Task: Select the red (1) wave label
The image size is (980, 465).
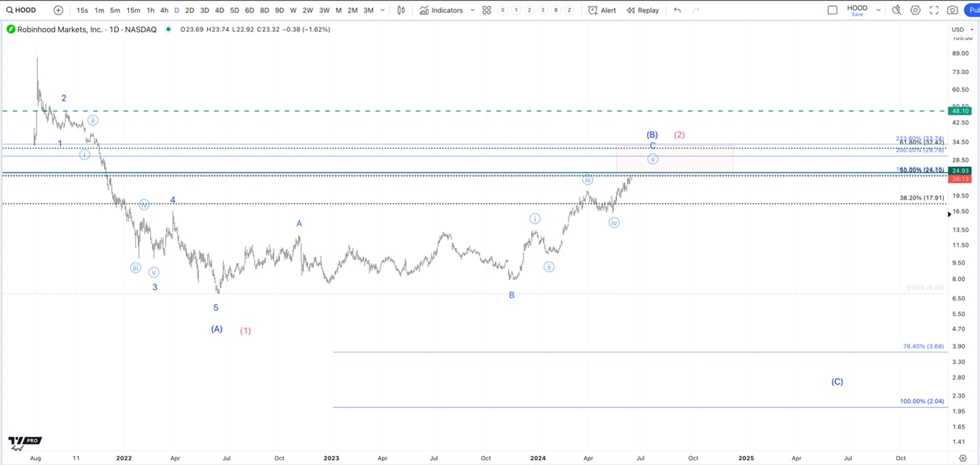Action: pos(245,331)
